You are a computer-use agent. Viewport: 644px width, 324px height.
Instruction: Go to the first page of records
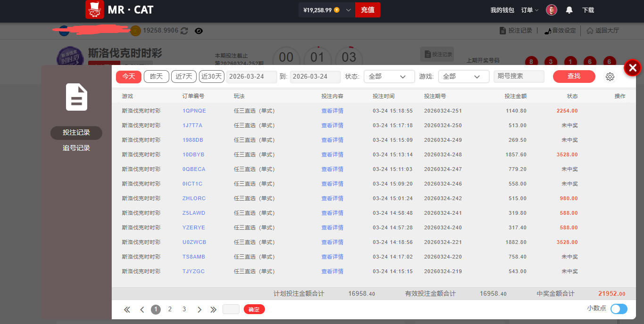(127, 309)
